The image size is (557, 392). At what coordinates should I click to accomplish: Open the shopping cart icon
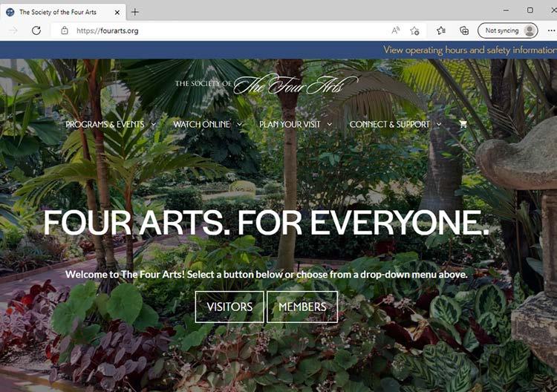463,124
